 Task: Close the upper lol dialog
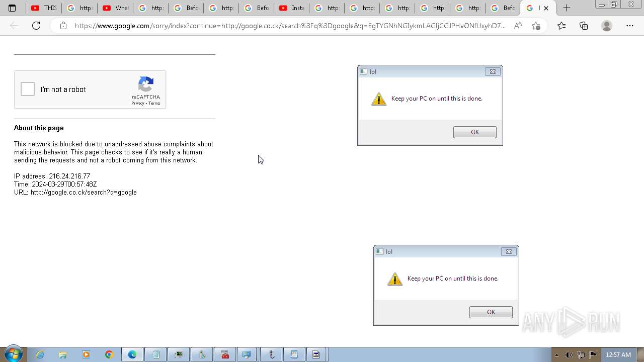coord(493,71)
